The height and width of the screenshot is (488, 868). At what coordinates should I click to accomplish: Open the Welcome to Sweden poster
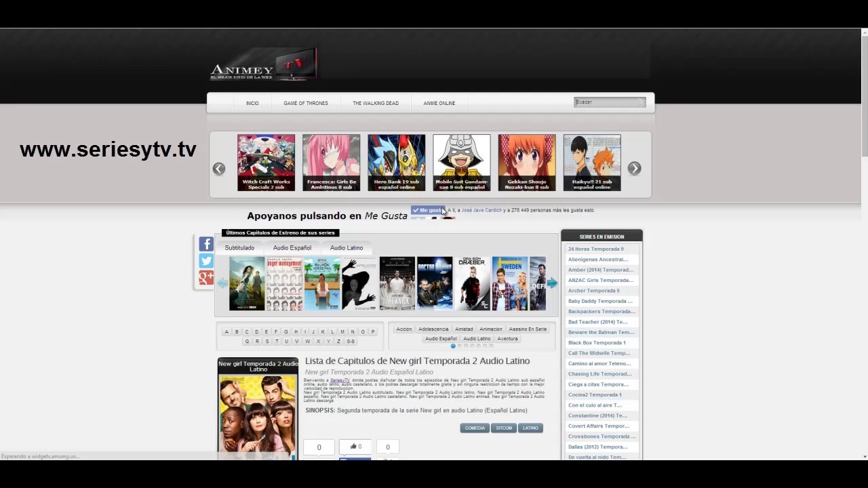pos(510,283)
